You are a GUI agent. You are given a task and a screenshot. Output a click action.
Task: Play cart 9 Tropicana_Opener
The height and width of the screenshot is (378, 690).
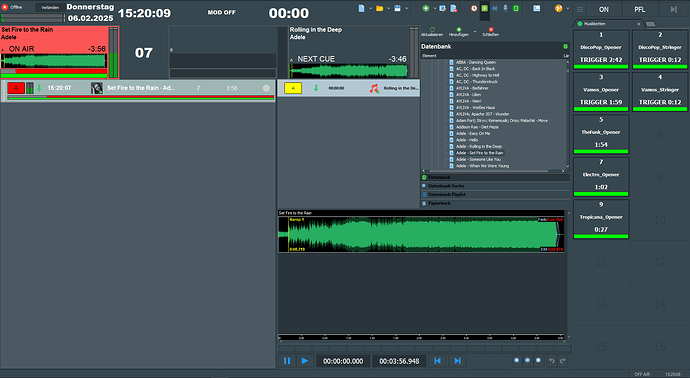[x=601, y=219]
